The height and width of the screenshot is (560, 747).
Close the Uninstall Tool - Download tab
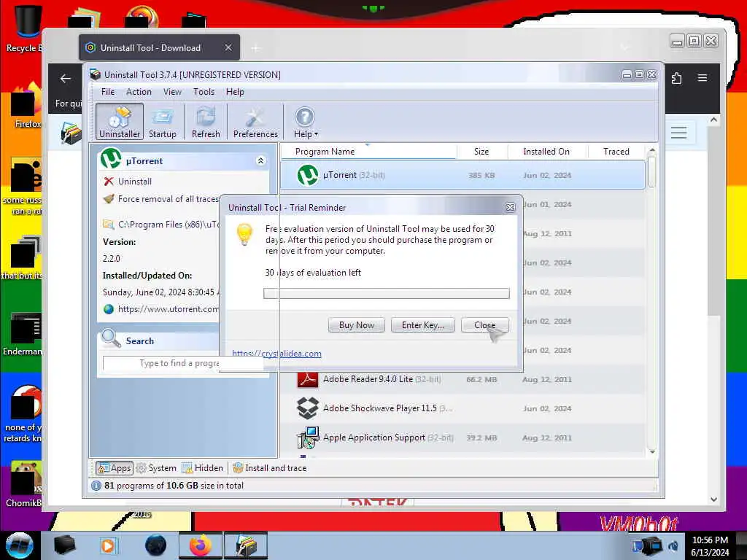pyautogui.click(x=228, y=47)
